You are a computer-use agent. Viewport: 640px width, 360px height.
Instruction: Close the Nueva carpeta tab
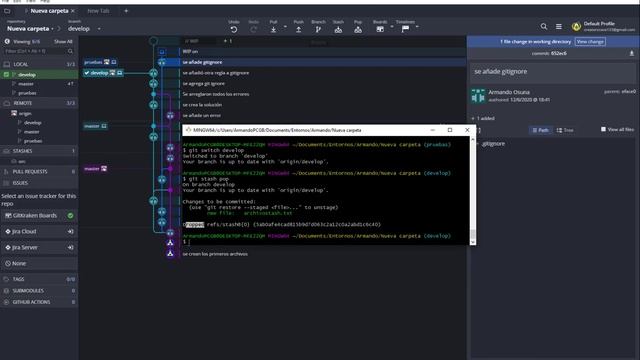73,11
